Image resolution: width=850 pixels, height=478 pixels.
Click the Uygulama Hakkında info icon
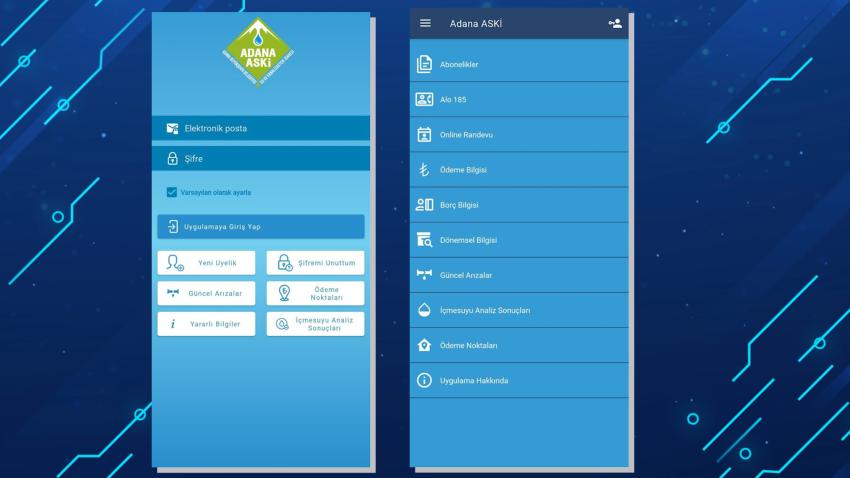[424, 380]
